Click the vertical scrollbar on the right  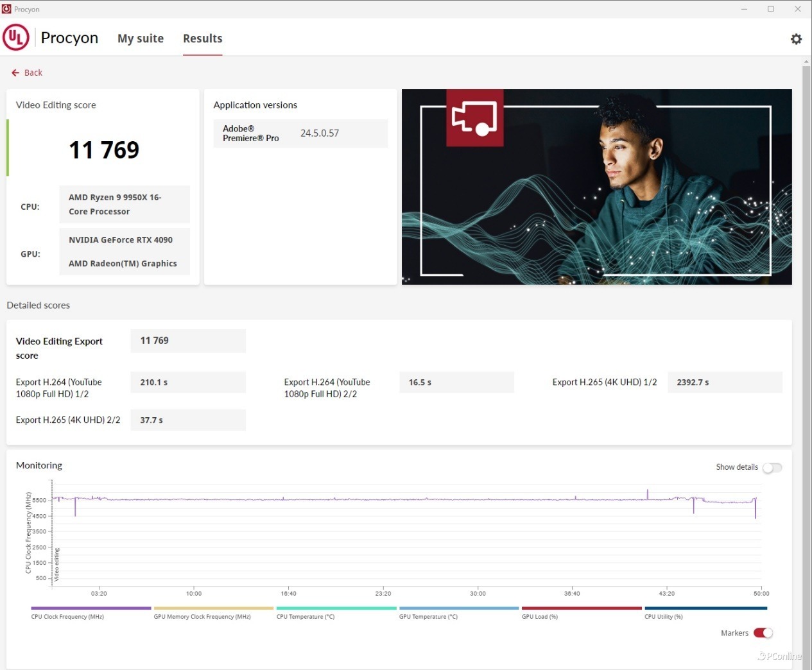point(806,321)
